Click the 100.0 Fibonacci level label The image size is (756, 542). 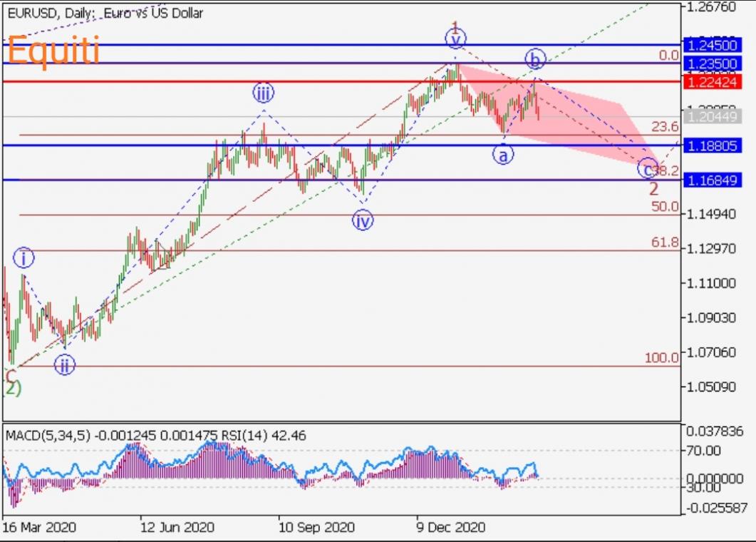(661, 357)
